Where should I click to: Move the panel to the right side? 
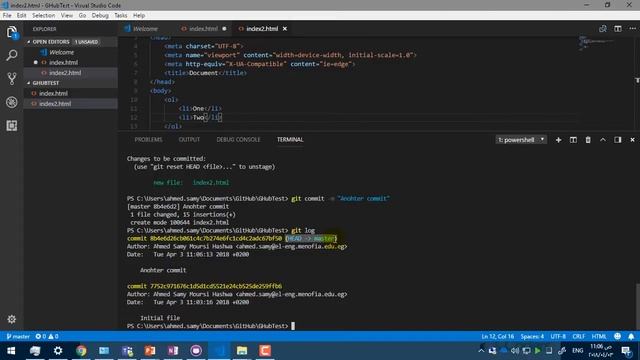[618, 140]
